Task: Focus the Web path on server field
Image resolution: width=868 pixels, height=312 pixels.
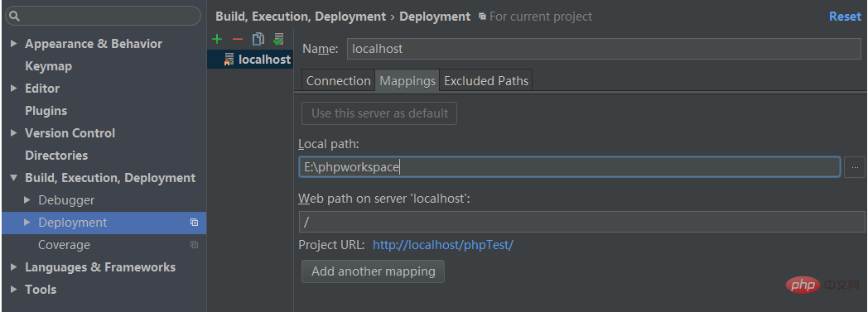Action: [581, 222]
